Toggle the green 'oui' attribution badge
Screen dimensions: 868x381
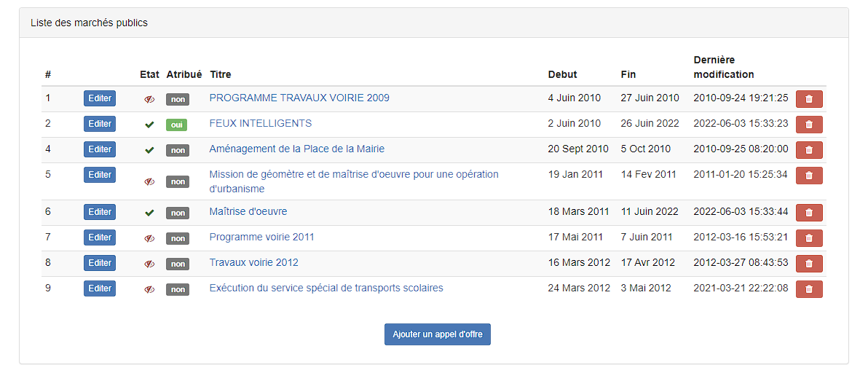(177, 125)
